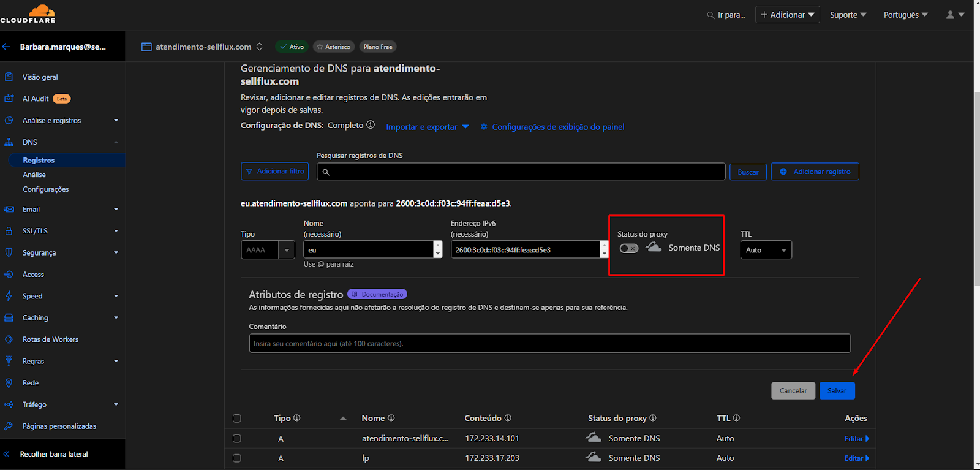Click the info icon beside TTL column
This screenshot has width=980, height=470.
pyautogui.click(x=736, y=418)
